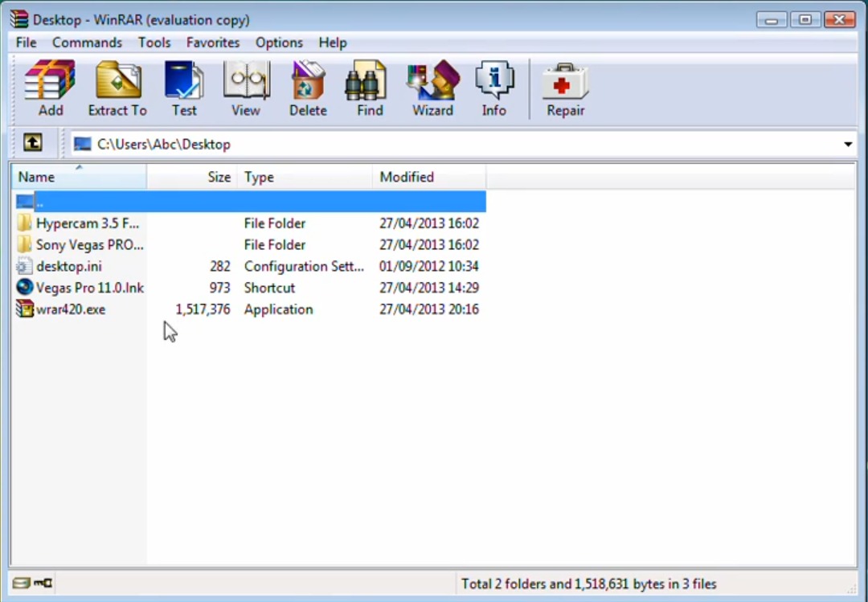This screenshot has height=602, width=868.
Task: Click the Add toolbar icon
Action: click(50, 88)
